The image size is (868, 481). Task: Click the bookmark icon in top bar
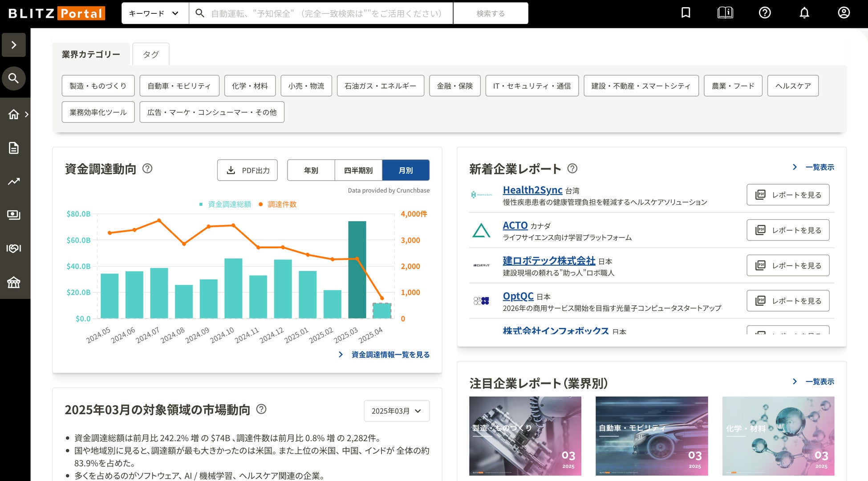pos(685,13)
